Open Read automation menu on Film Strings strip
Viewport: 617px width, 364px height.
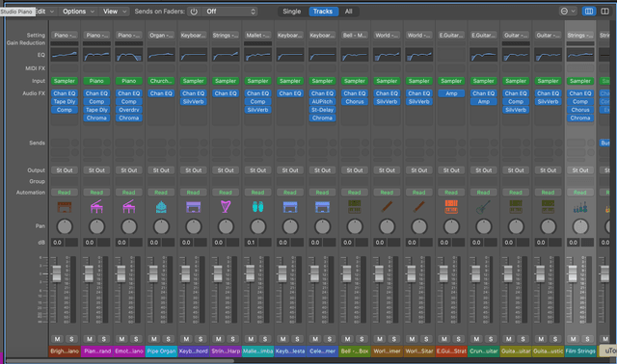[580, 193]
